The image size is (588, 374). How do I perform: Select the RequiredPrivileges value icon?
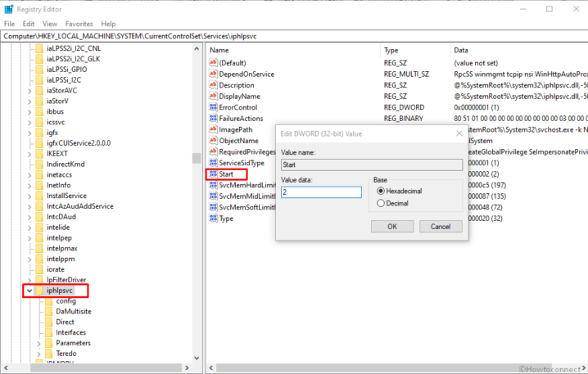pyautogui.click(x=213, y=151)
